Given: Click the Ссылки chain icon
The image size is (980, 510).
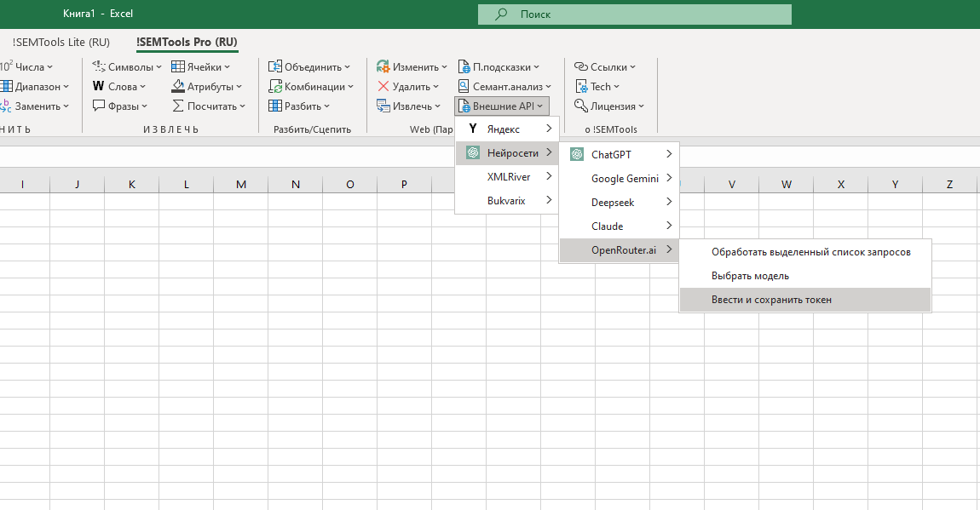Looking at the screenshot, I should (x=581, y=66).
